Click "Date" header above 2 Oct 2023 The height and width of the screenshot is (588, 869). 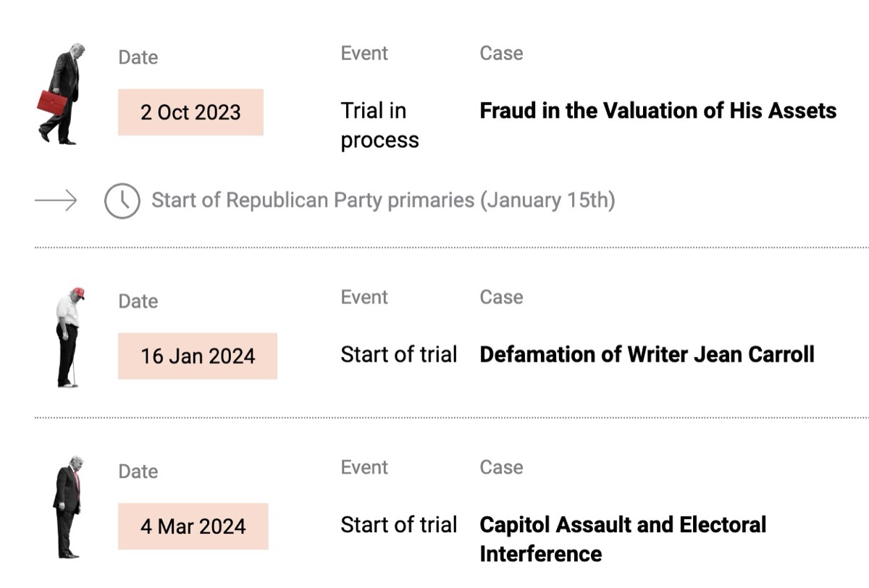[138, 57]
